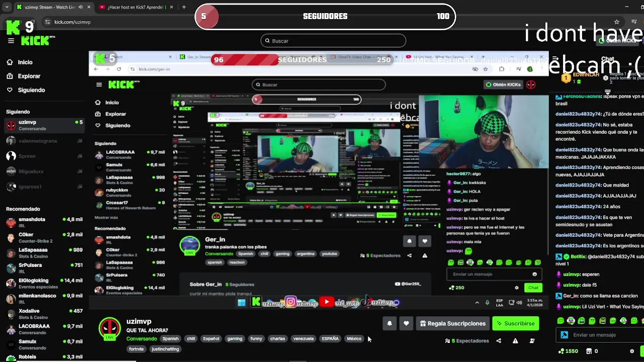The image size is (644, 362).
Task: Click the taskbar ESP LAA language indicator
Action: click(x=499, y=303)
